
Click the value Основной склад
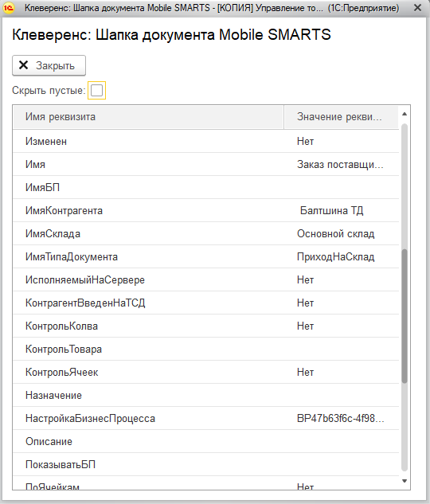click(x=335, y=233)
